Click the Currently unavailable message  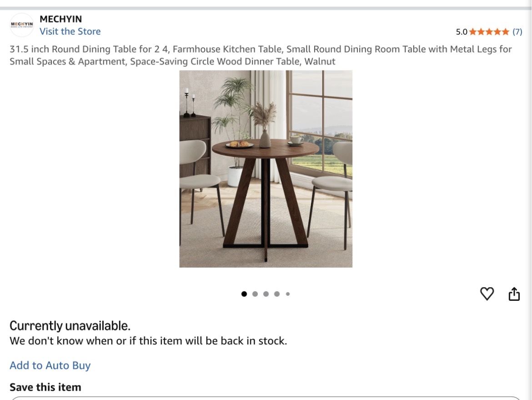coord(70,326)
